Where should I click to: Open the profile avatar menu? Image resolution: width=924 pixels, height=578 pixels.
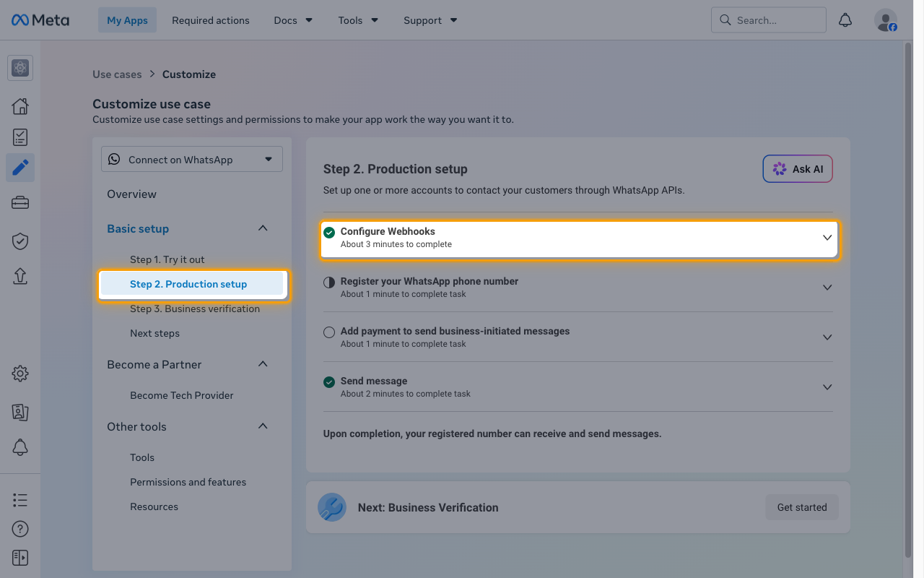[886, 20]
